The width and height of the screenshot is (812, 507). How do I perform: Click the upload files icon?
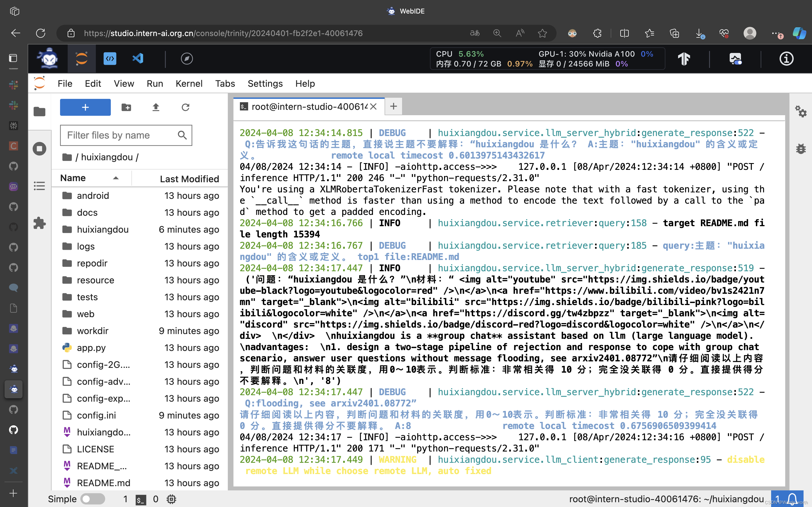[x=156, y=107]
